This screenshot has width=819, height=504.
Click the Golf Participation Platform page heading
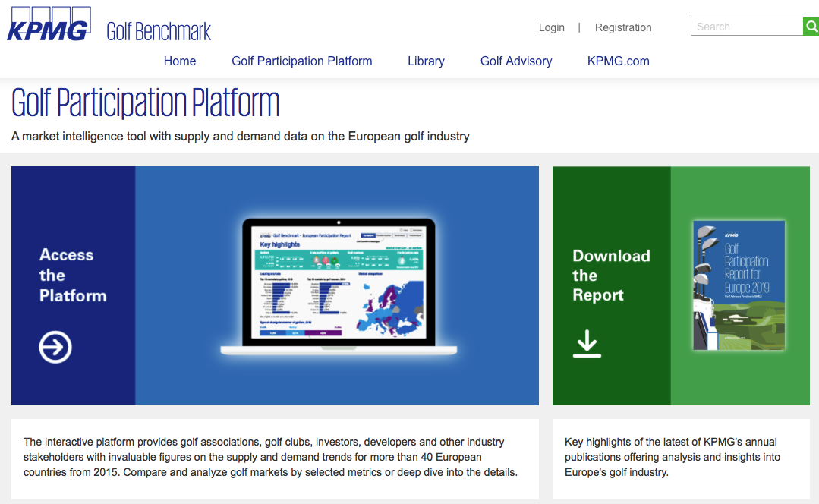click(146, 103)
